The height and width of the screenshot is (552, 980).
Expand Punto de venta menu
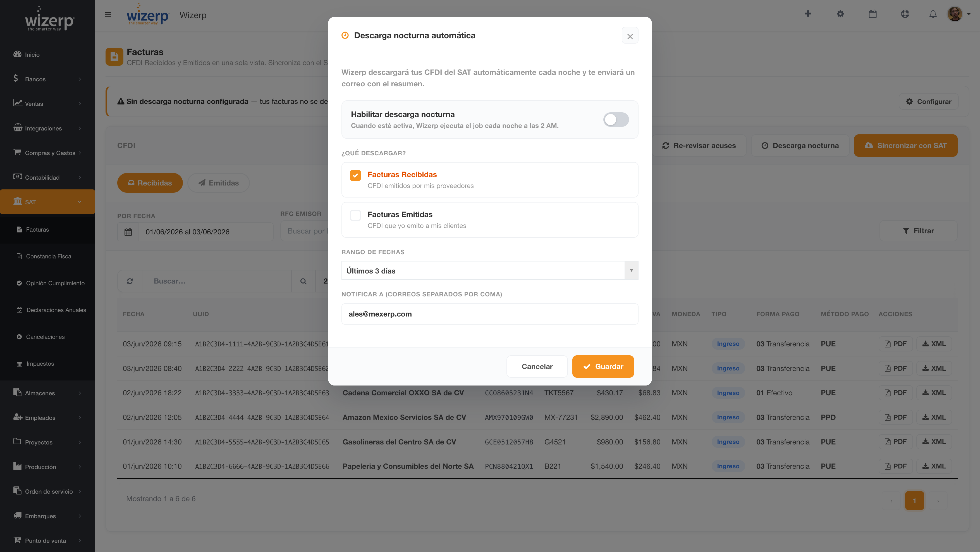click(x=47, y=541)
